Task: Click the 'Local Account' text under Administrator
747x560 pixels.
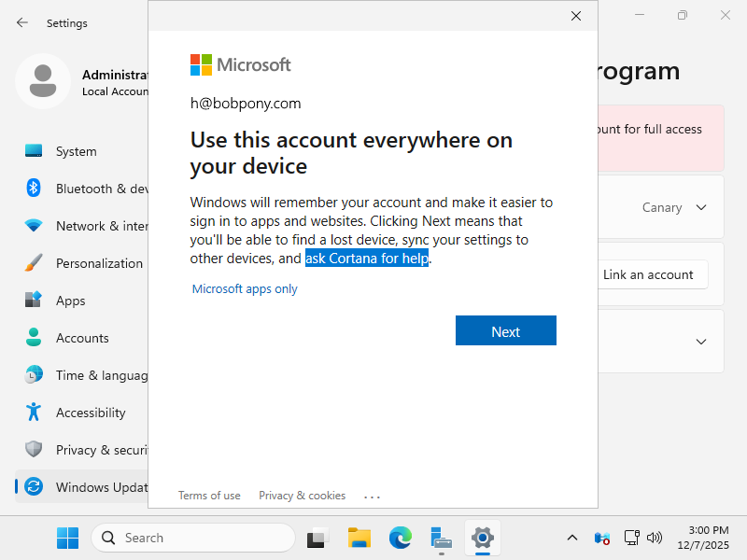Action: [115, 91]
